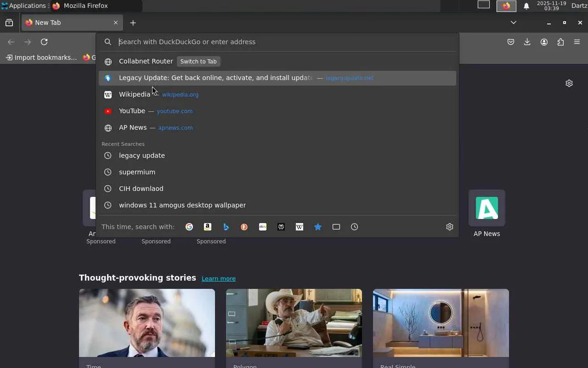588x368 pixels.
Task: Click Switch to Tab for Collabnet Router
Action: point(198,62)
